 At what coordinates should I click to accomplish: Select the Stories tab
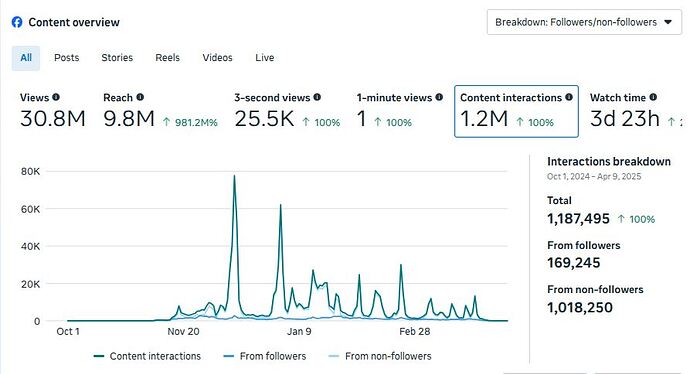click(117, 58)
